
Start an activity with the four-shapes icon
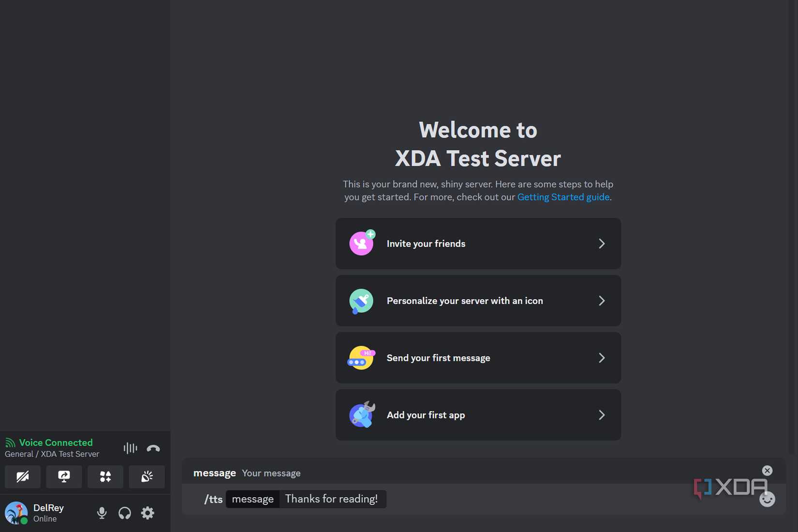[105, 477]
